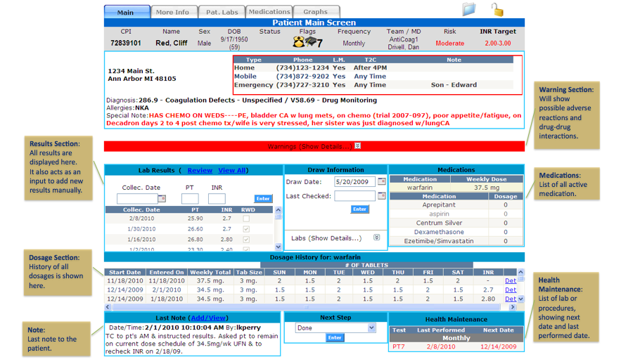Click the INR Target value 2.00-3.00
This screenshot has height=364, width=633.
click(498, 43)
